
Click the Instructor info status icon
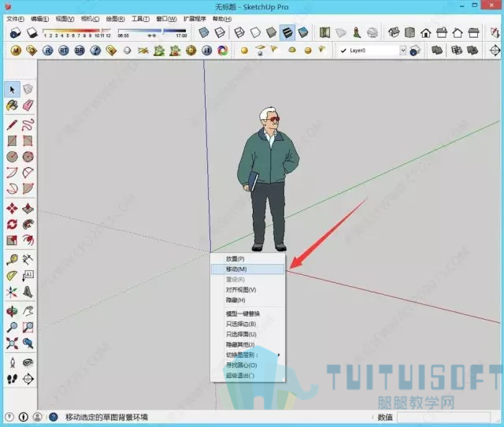click(23, 418)
